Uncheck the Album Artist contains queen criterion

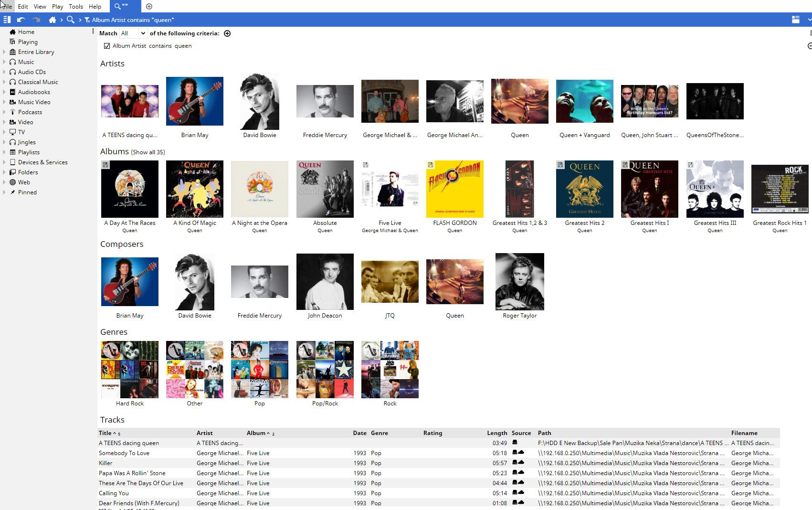(x=107, y=46)
